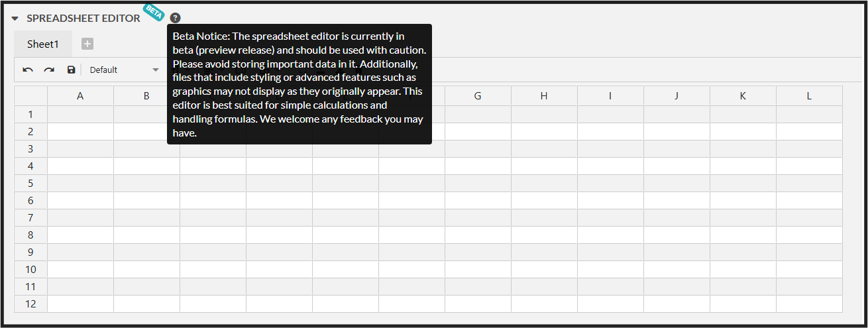Click the BETA badge
The height and width of the screenshot is (328, 868).
point(154,11)
